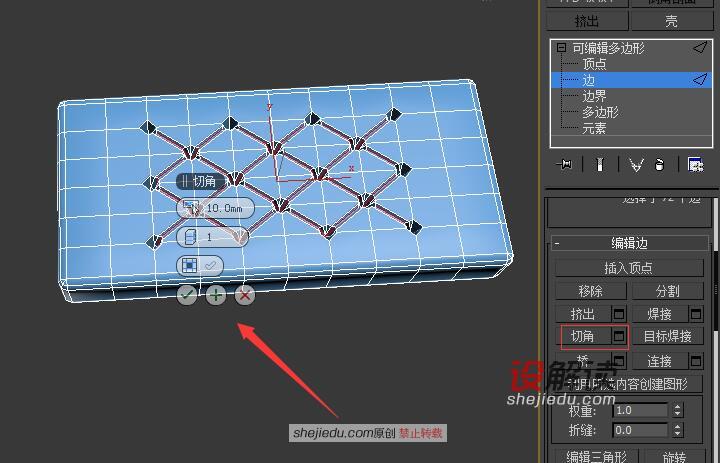The image size is (720, 463).
Task: Click the chamfer amount field 10.0mm
Action: pos(225,208)
